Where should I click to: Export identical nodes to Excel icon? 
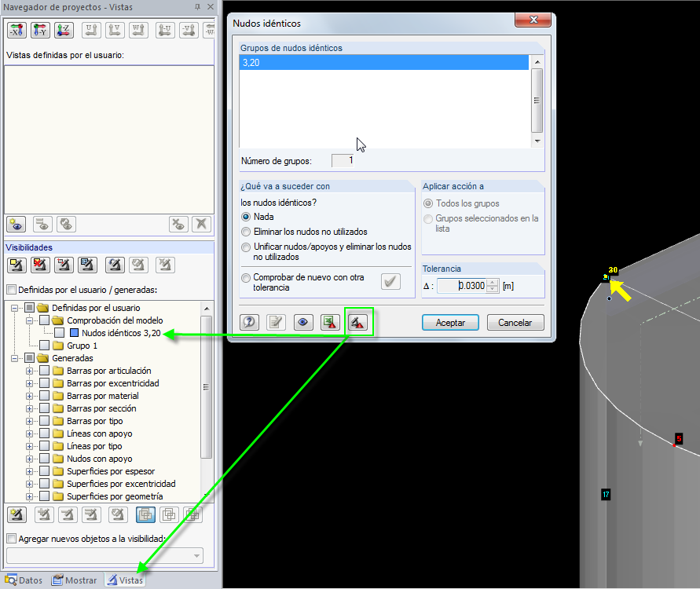click(x=330, y=322)
